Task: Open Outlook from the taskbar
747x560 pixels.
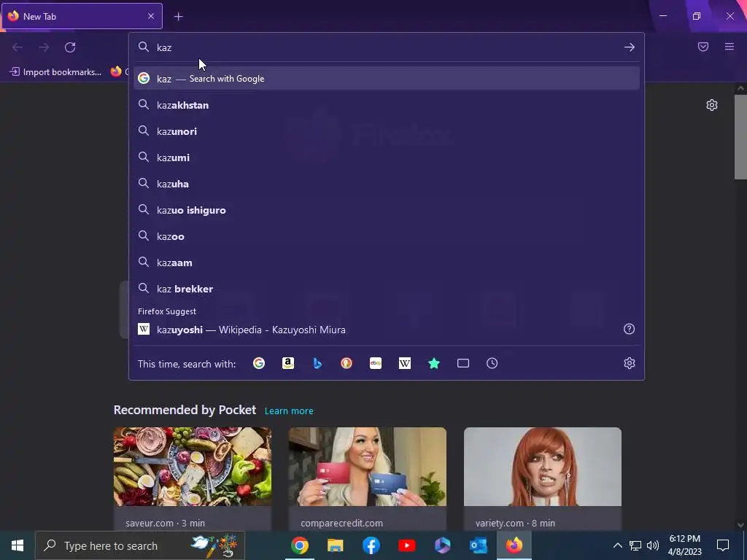Action: (479, 545)
